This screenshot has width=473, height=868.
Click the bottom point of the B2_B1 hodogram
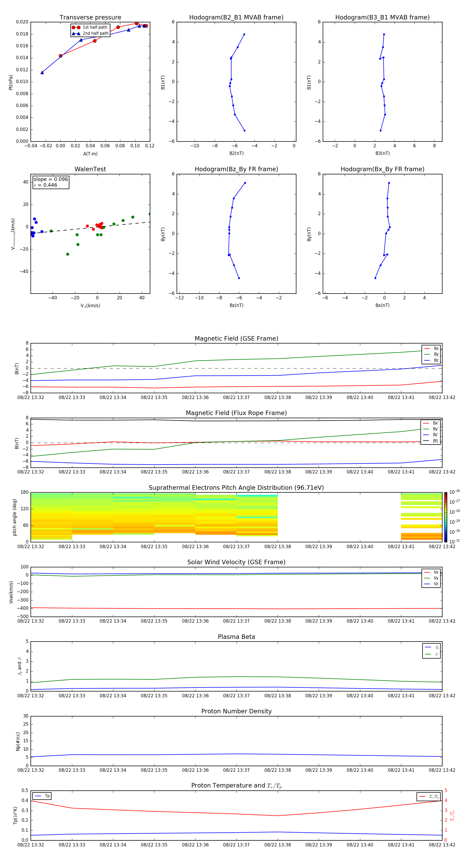pyautogui.click(x=244, y=130)
